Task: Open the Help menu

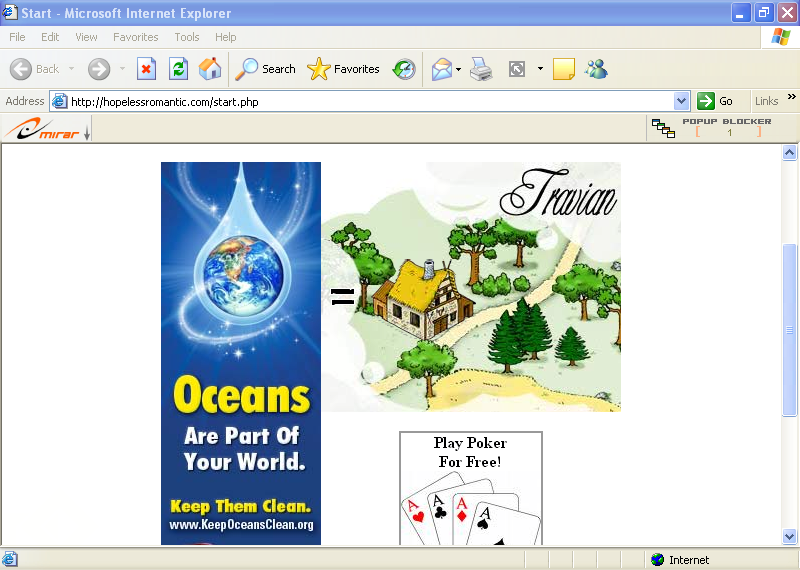Action: click(x=226, y=37)
